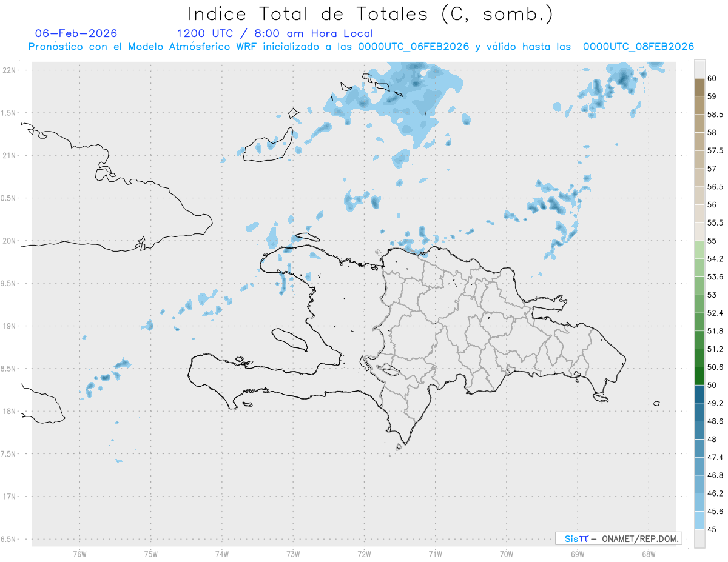Click the colorbar value 55.5
The height and width of the screenshot is (562, 728).
(x=715, y=222)
